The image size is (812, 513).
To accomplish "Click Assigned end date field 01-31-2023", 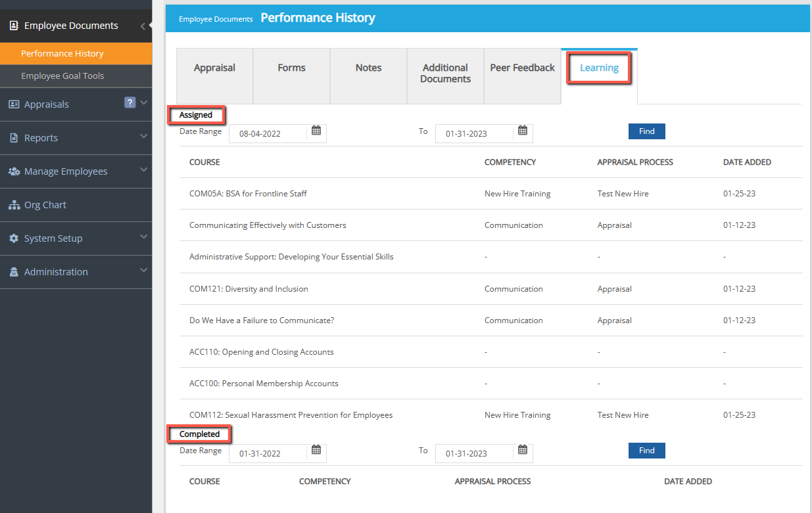I will pyautogui.click(x=474, y=133).
